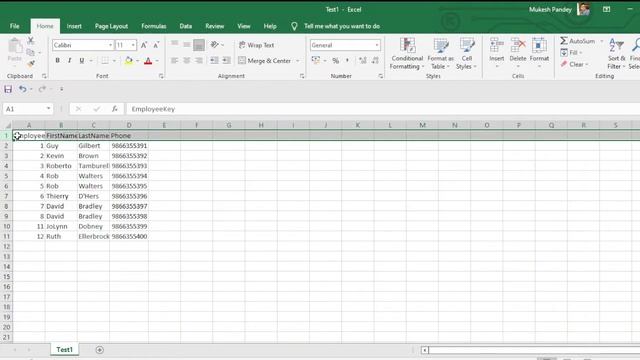
Task: Click AutoSum button
Action: tap(578, 41)
